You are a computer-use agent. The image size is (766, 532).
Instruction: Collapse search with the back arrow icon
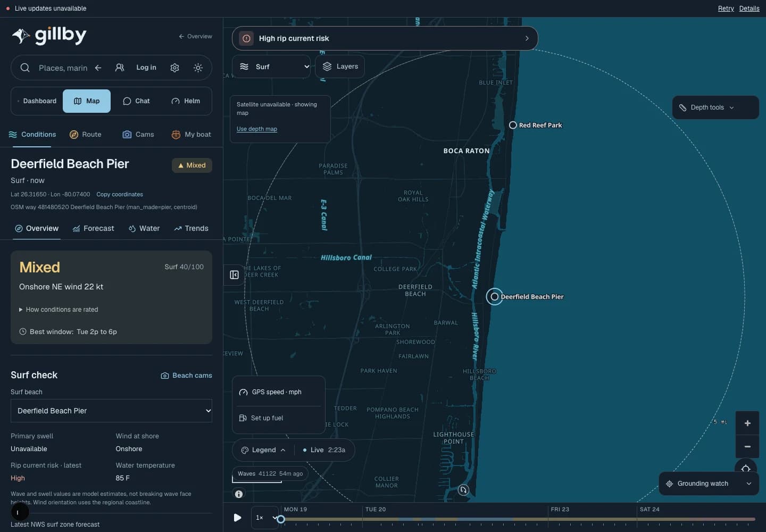pos(98,68)
